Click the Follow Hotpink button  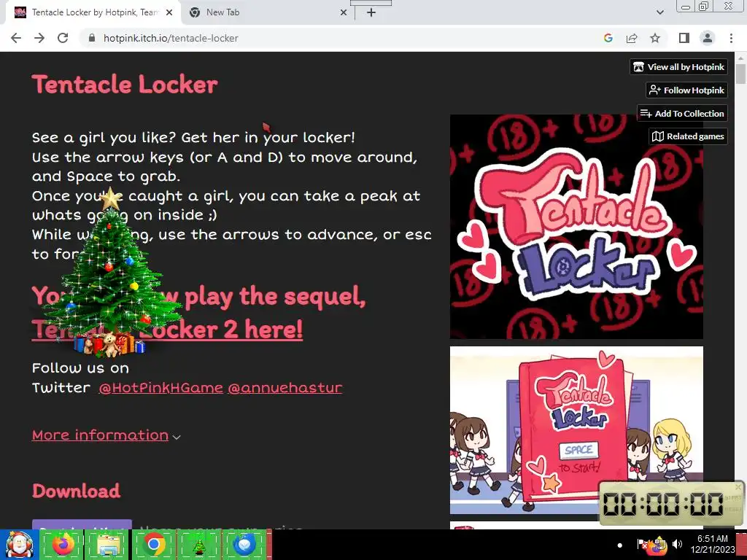click(686, 90)
